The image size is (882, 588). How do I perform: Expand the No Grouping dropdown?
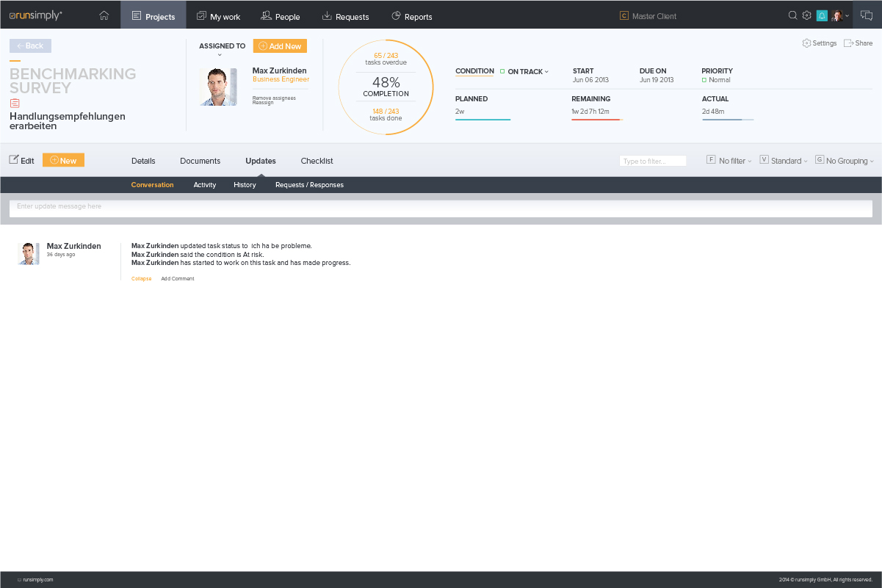click(846, 161)
